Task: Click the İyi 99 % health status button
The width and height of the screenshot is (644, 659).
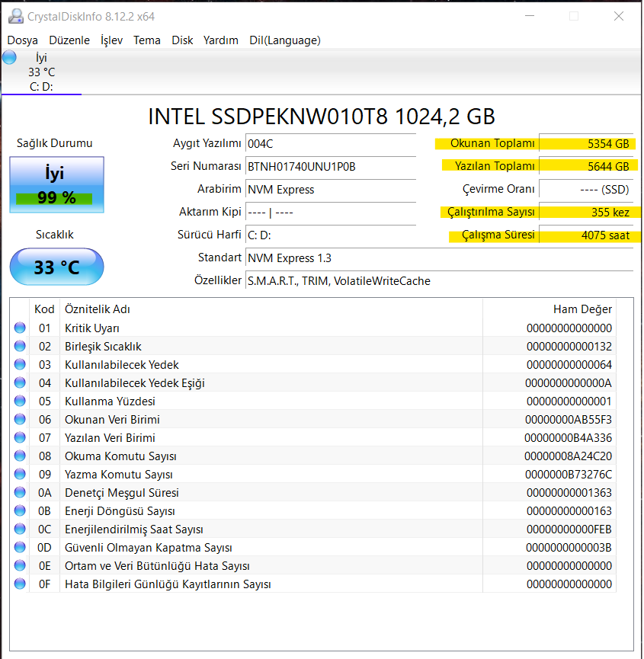Action: pos(56,185)
